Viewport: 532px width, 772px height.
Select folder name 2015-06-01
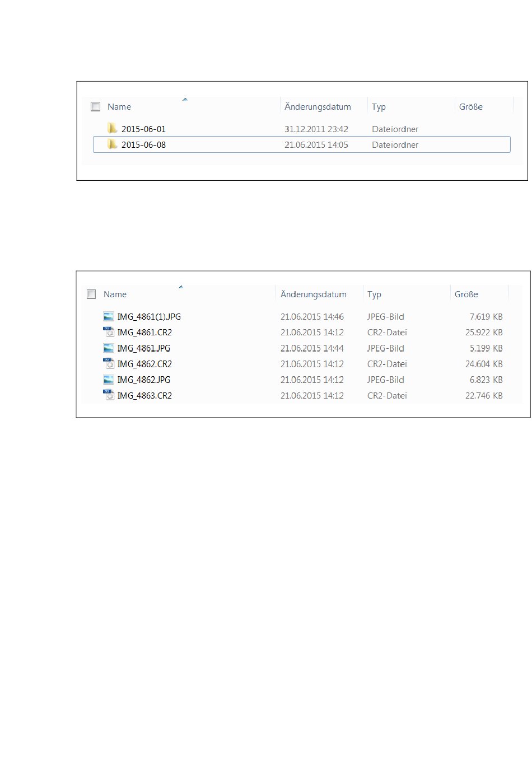(143, 129)
